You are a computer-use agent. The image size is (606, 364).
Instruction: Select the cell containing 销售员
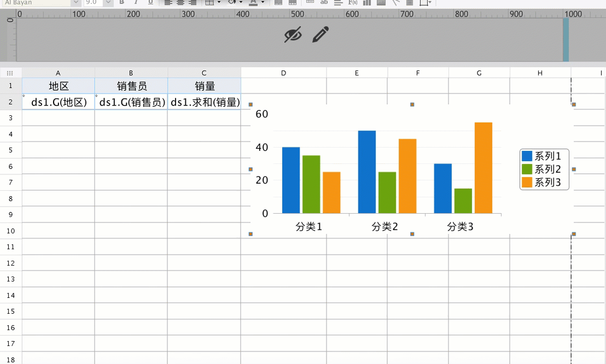(x=131, y=86)
